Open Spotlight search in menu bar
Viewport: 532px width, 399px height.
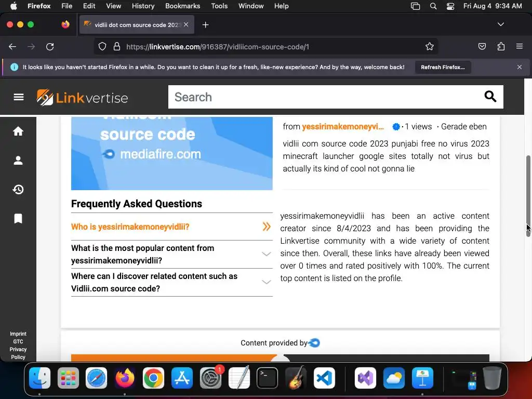click(x=433, y=6)
